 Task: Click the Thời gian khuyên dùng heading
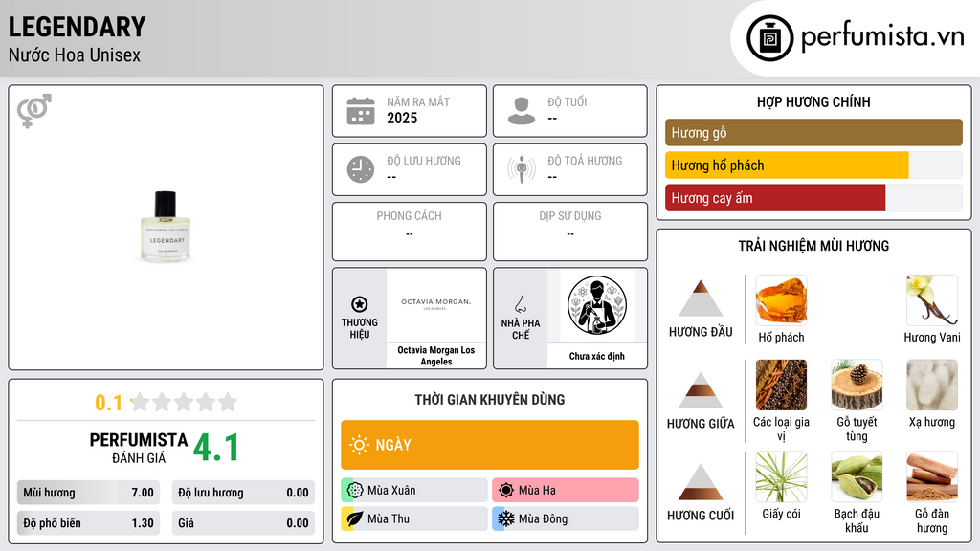[x=490, y=399]
